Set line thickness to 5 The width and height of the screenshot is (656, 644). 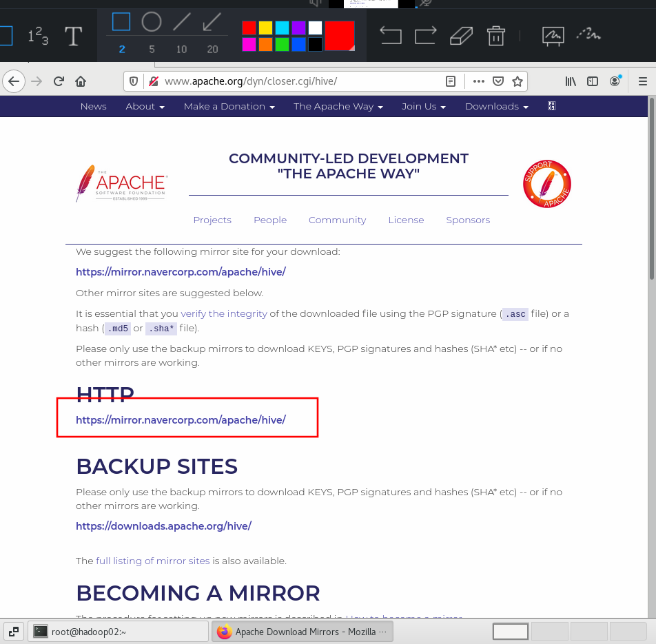pyautogui.click(x=152, y=50)
